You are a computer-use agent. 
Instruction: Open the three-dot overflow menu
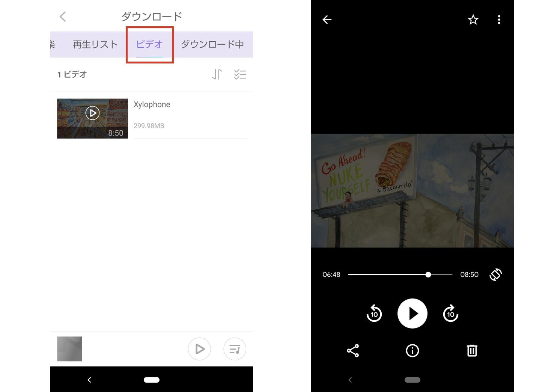coord(499,20)
